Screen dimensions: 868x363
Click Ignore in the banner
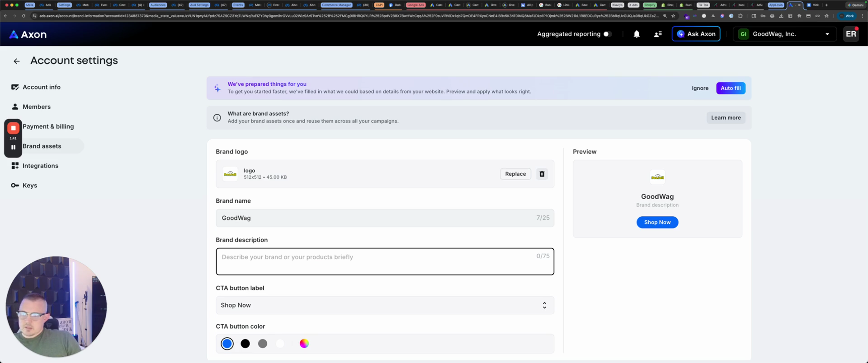pos(700,88)
